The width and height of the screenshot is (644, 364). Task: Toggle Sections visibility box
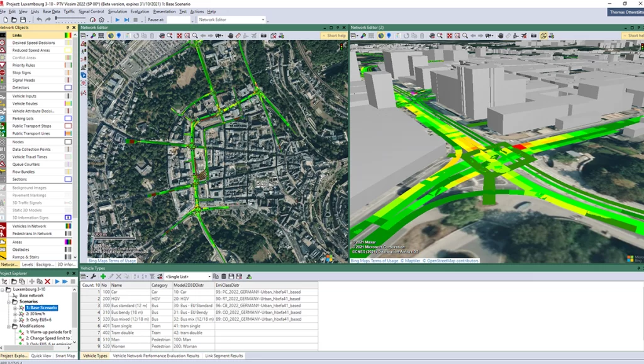click(x=68, y=179)
